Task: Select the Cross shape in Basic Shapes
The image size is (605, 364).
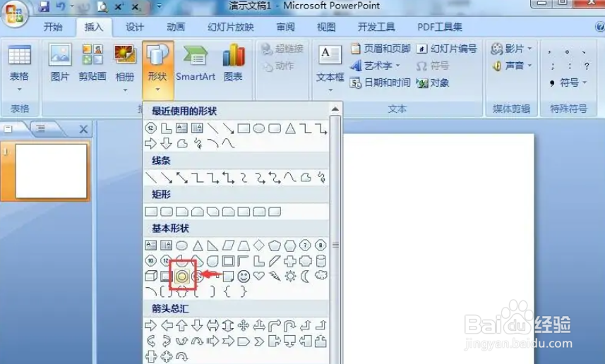Action: pos(289,261)
